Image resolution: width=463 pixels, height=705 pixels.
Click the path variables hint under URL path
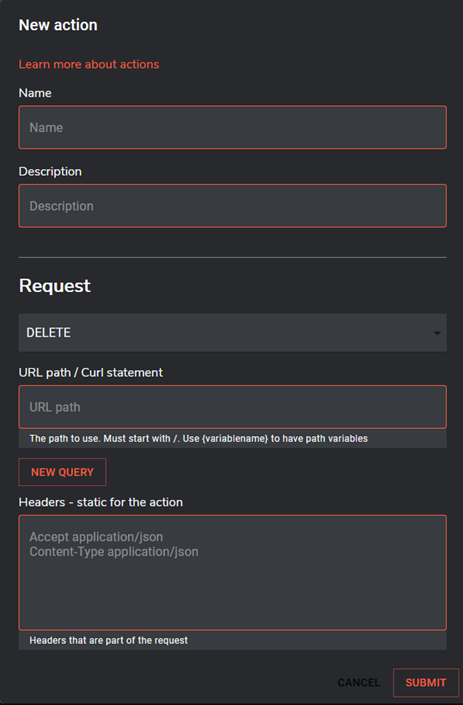pos(199,438)
